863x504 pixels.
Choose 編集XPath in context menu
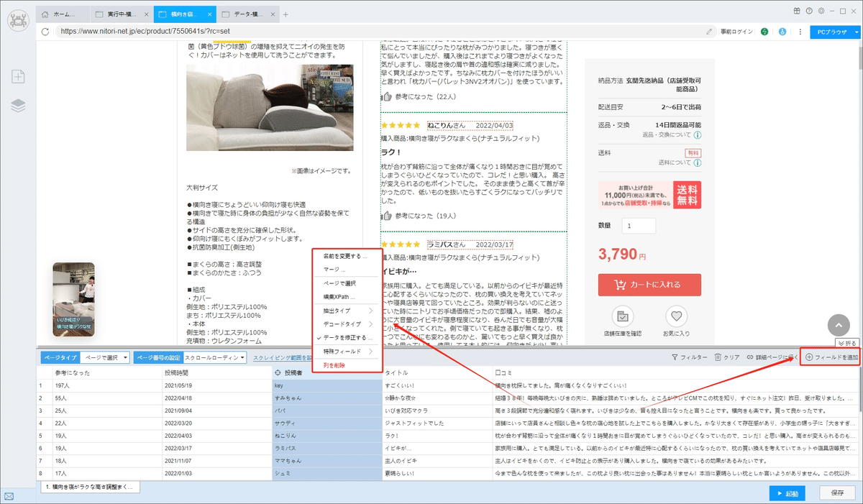[x=347, y=297]
